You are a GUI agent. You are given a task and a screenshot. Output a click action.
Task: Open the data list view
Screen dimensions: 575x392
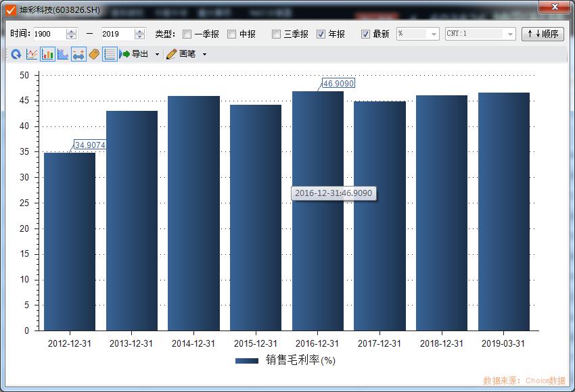click(x=108, y=54)
